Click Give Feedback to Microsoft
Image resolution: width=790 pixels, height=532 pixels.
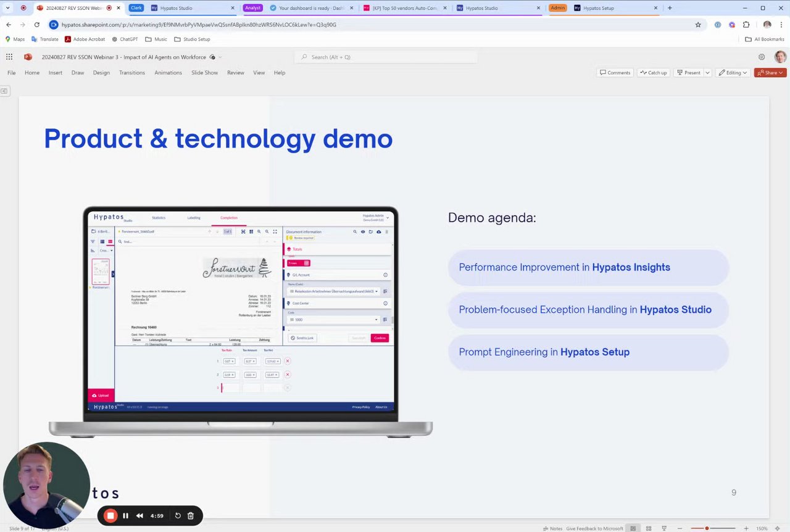[594, 528]
